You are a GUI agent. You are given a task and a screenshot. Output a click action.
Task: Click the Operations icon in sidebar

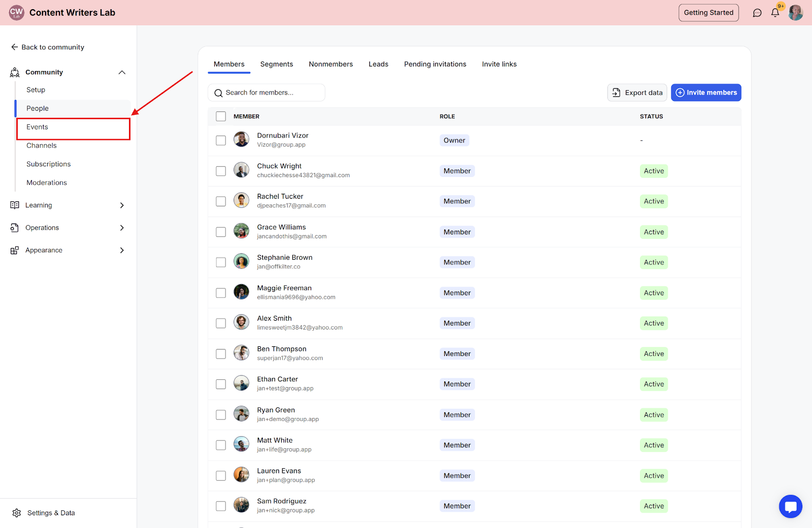point(15,228)
